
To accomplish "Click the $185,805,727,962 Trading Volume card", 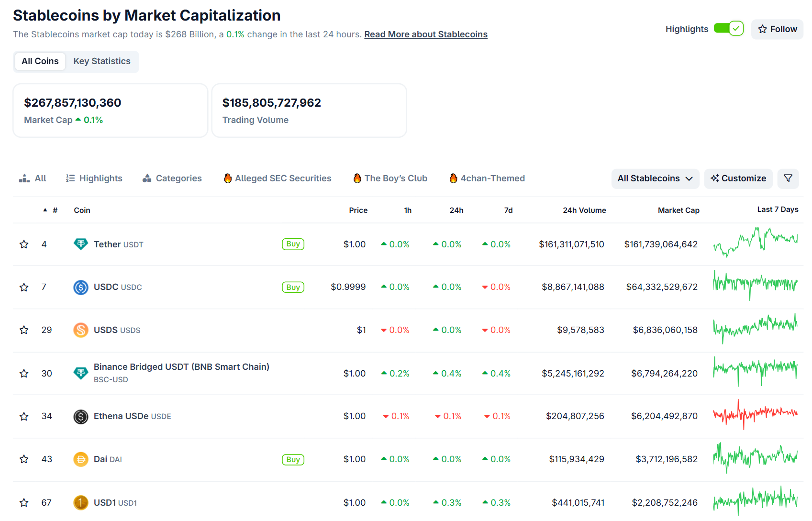I will coord(309,111).
